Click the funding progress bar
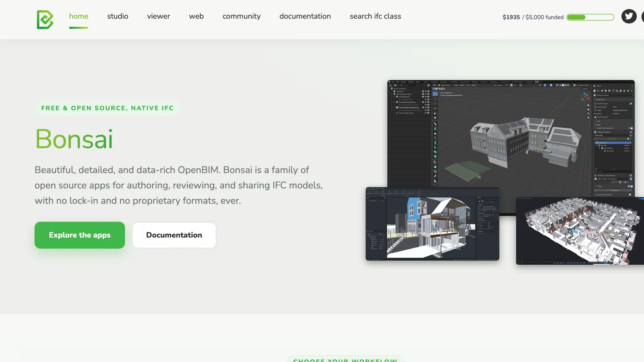644x362 pixels. coord(590,17)
